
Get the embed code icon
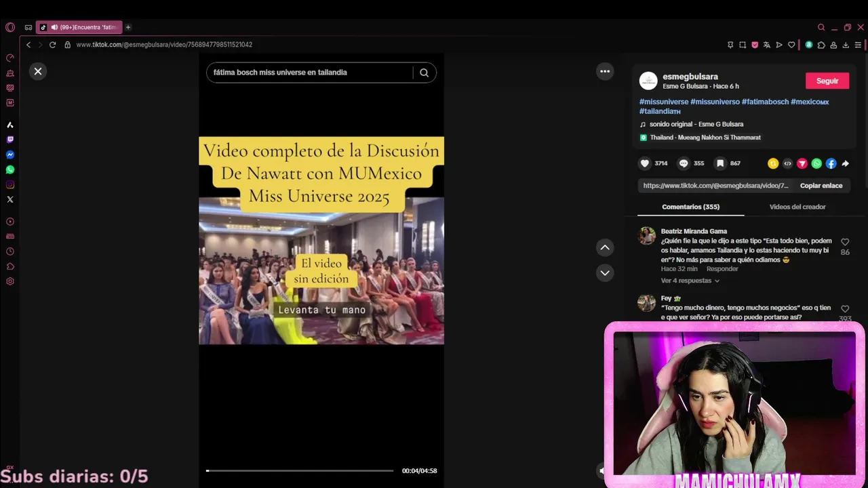pyautogui.click(x=787, y=163)
